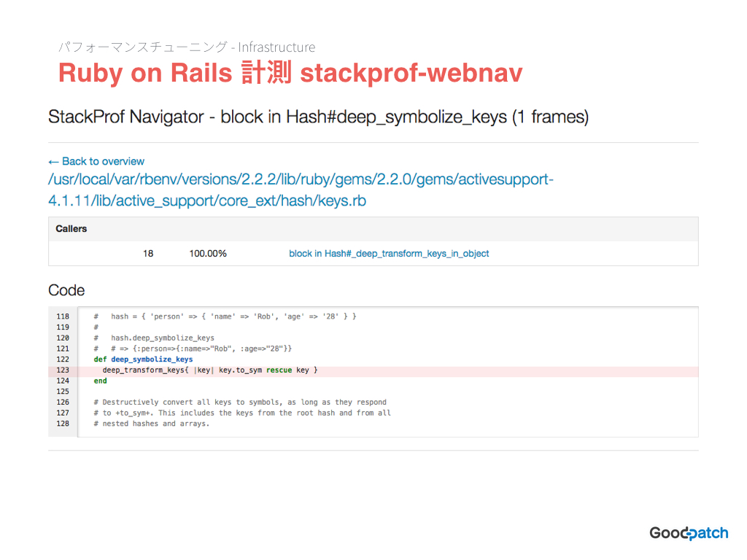747x560 pixels.
Task: Open the activesupport keys.rb file path link
Action: pos(301,190)
